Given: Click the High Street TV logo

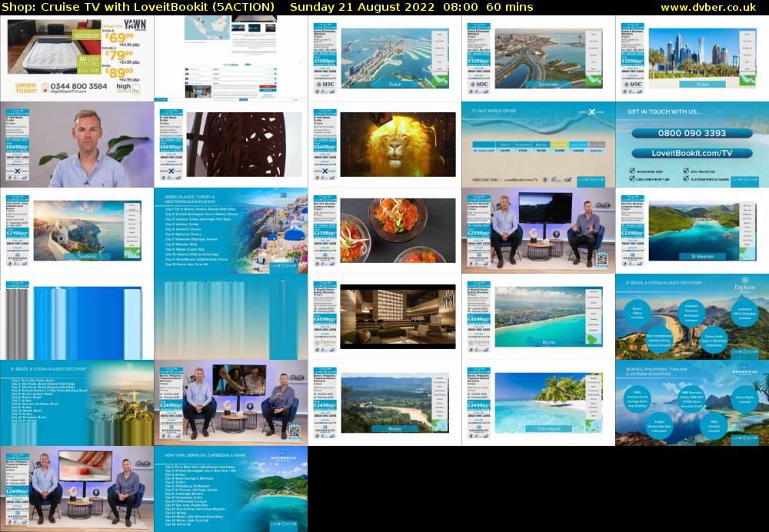Looking at the screenshot, I should point(128,88).
